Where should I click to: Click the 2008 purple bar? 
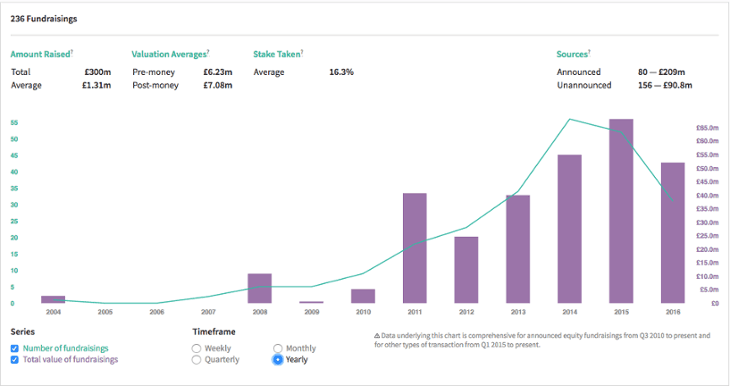(260, 288)
